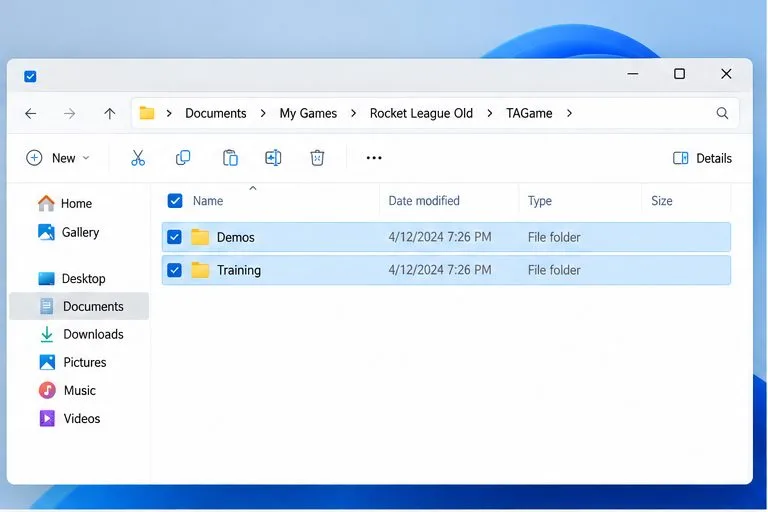This screenshot has height=512, width=768.
Task: Sort by Type column header
Action: (x=540, y=201)
